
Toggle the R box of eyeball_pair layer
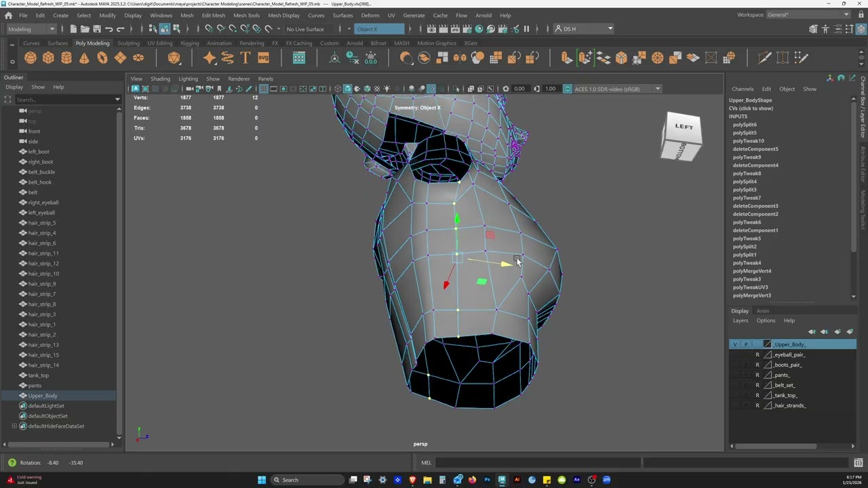pyautogui.click(x=757, y=354)
